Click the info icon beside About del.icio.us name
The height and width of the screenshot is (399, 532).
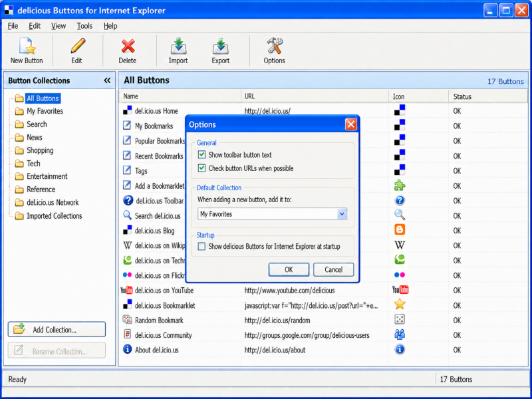click(x=127, y=349)
